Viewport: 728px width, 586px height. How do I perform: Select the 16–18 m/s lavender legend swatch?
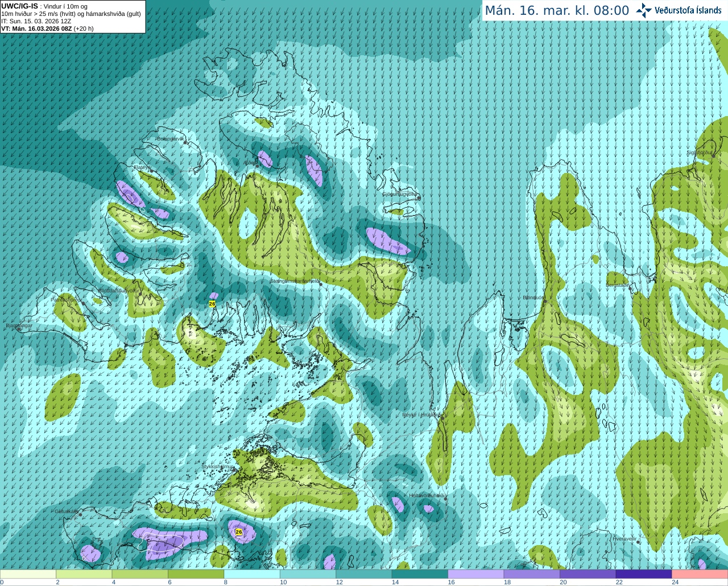(476, 574)
